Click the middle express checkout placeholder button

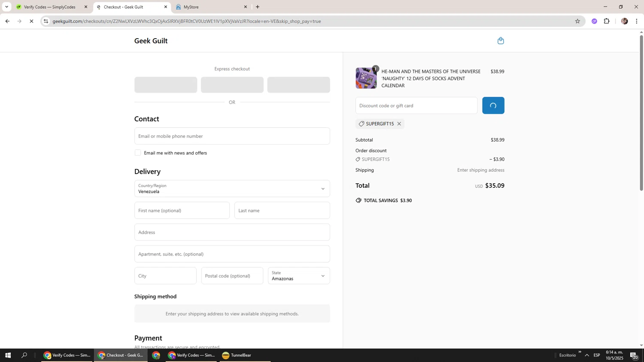pyautogui.click(x=232, y=85)
